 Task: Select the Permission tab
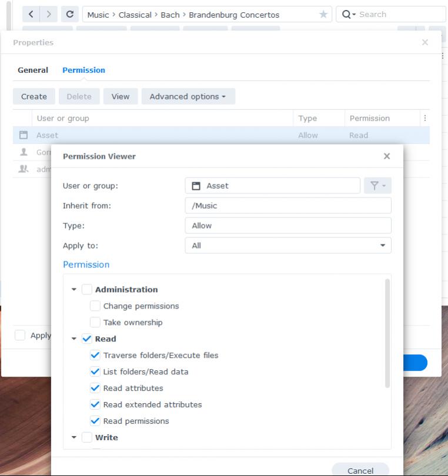click(x=83, y=71)
